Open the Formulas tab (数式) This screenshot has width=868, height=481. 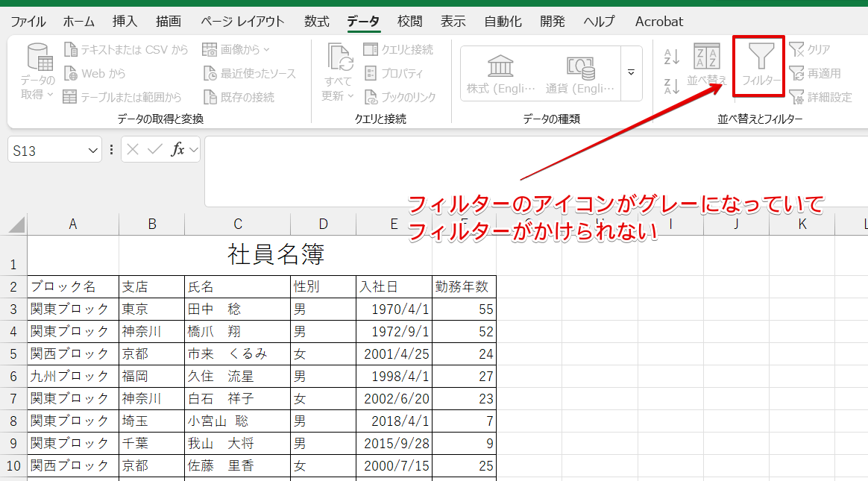coord(316,21)
